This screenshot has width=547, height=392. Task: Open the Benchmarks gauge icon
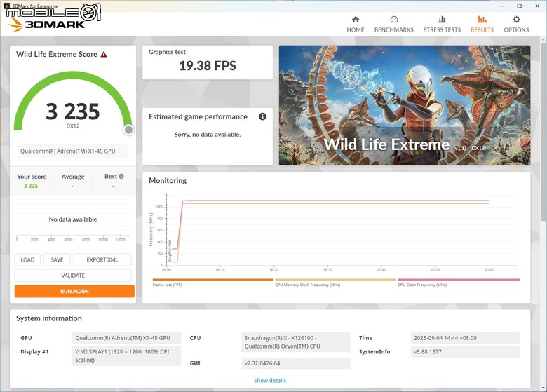tap(394, 19)
